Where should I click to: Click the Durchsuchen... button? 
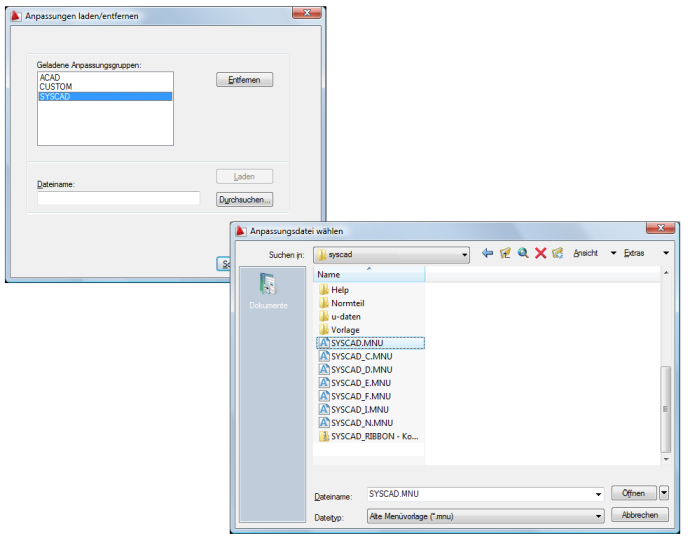click(244, 199)
